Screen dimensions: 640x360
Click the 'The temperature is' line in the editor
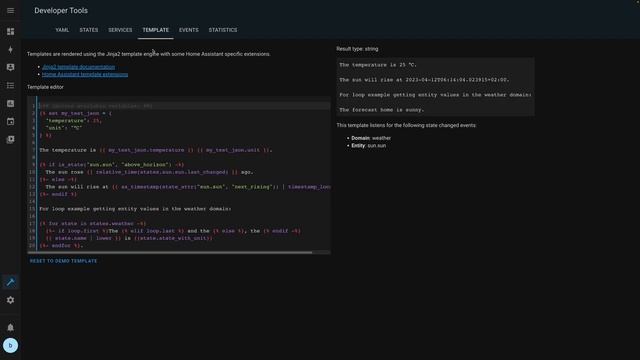tap(156, 150)
